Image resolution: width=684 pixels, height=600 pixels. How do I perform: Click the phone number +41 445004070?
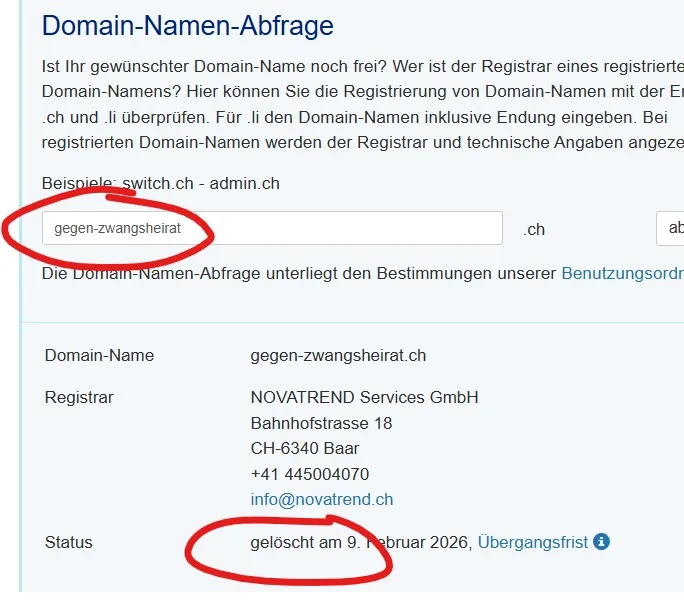[309, 474]
